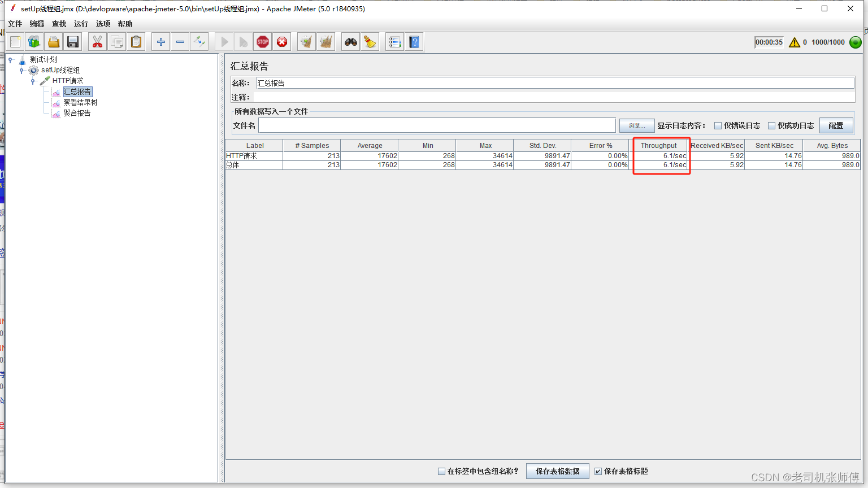
Task: Click the Open file folder icon
Action: 54,42
